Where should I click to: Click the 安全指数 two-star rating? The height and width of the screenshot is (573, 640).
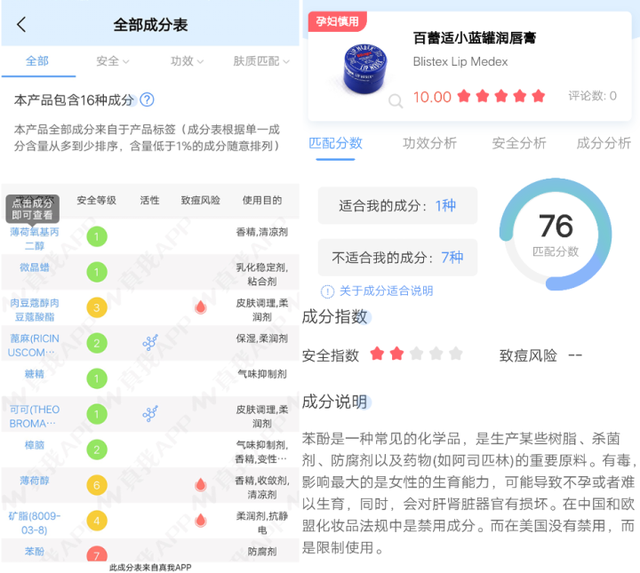(x=416, y=353)
